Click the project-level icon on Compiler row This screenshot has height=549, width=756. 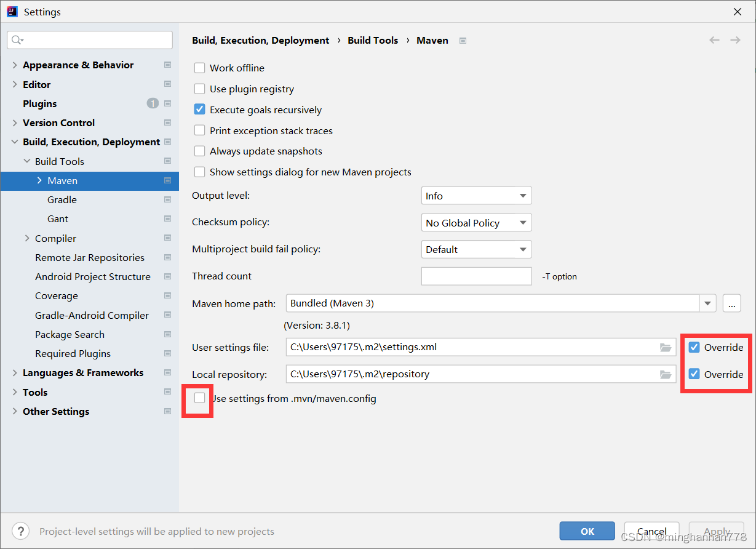(167, 238)
